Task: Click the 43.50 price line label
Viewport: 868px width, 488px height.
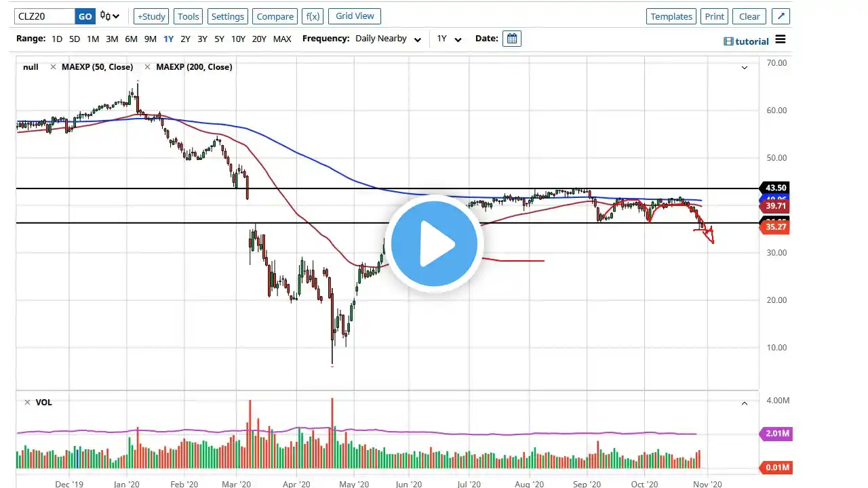Action: [774, 188]
